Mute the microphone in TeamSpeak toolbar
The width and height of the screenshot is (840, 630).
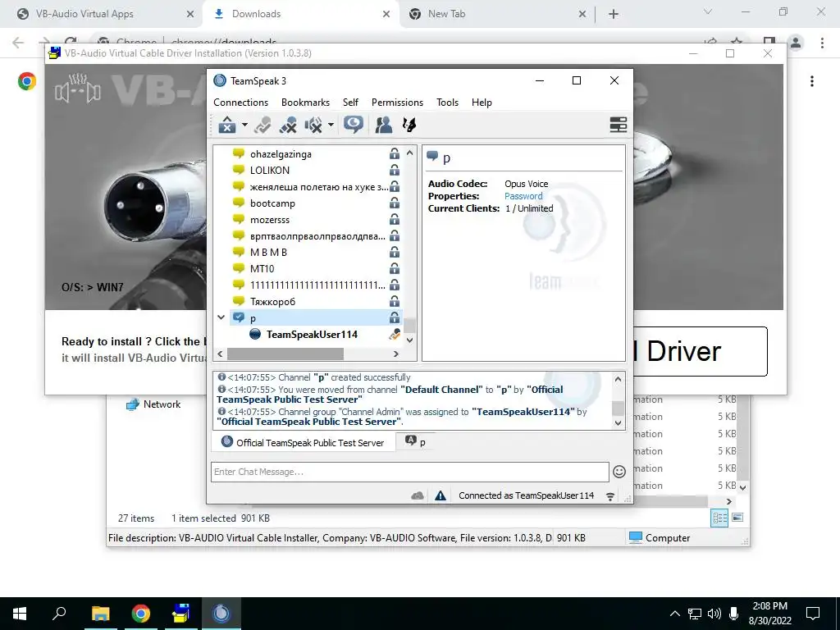(x=288, y=125)
